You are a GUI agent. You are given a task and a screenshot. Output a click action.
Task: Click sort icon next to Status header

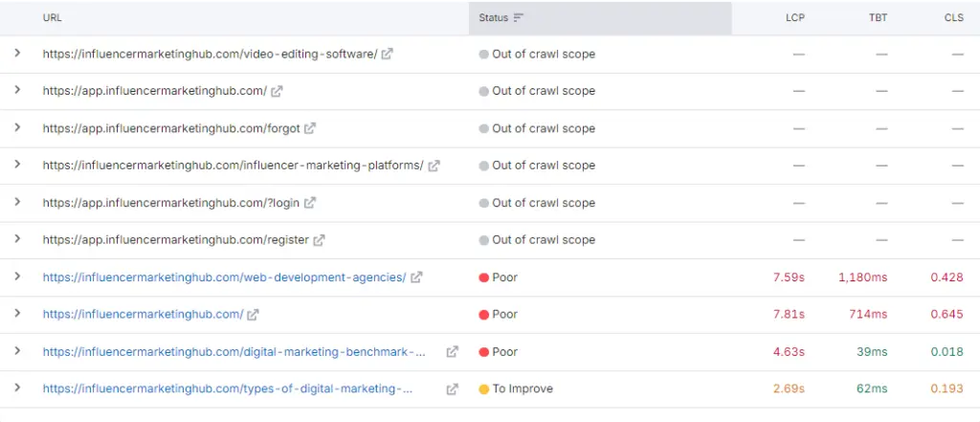[519, 17]
